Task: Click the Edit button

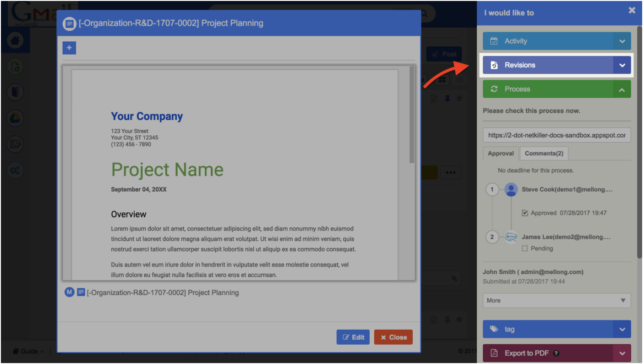Action: [353, 337]
